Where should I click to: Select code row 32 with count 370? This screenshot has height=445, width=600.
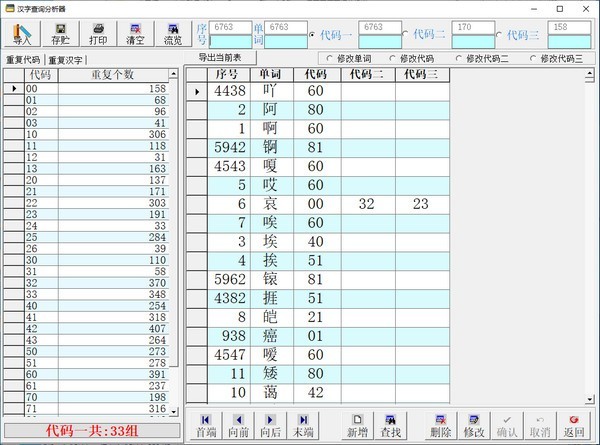(x=86, y=283)
